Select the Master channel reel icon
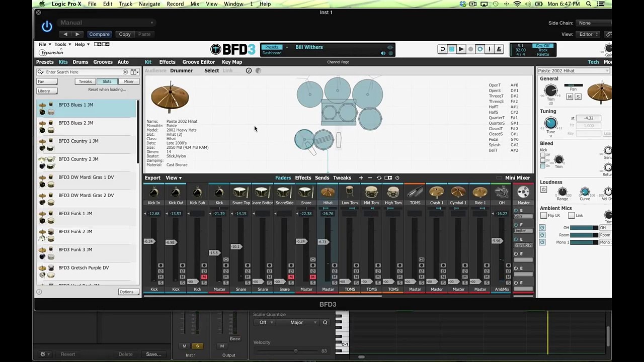 click(x=523, y=193)
